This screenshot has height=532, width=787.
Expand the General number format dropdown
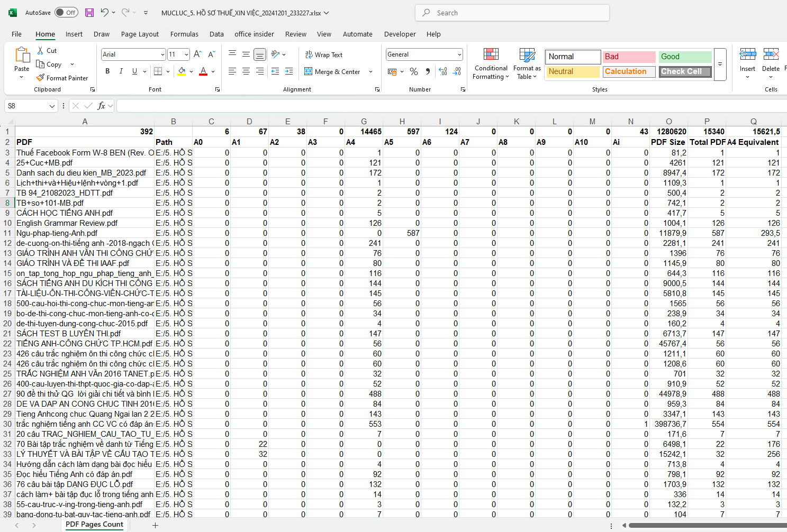459,54
